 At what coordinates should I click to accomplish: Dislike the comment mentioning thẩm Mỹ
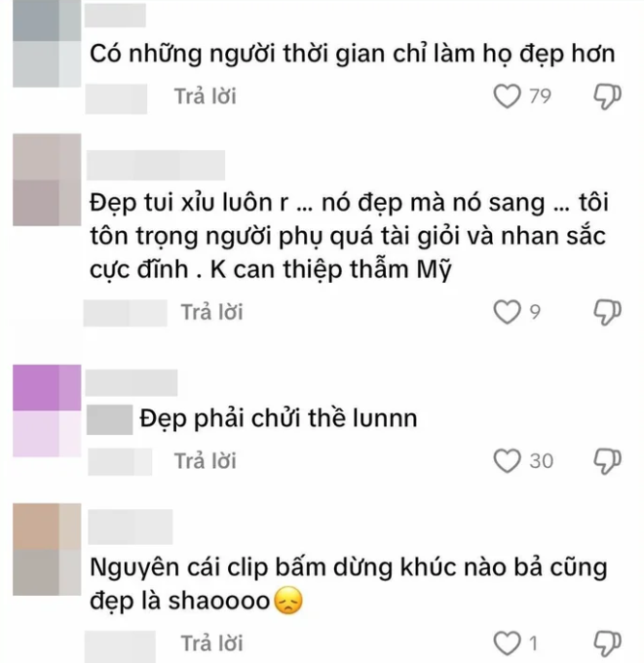(607, 312)
